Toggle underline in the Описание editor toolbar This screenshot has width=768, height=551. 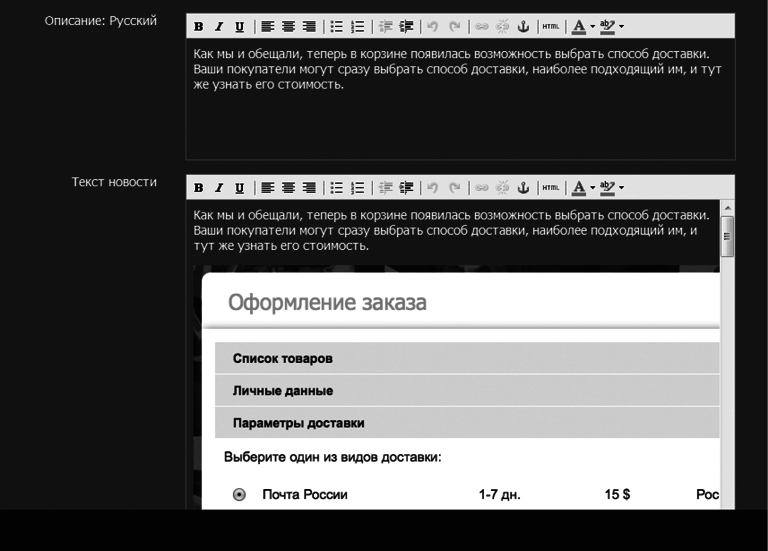pos(240,26)
